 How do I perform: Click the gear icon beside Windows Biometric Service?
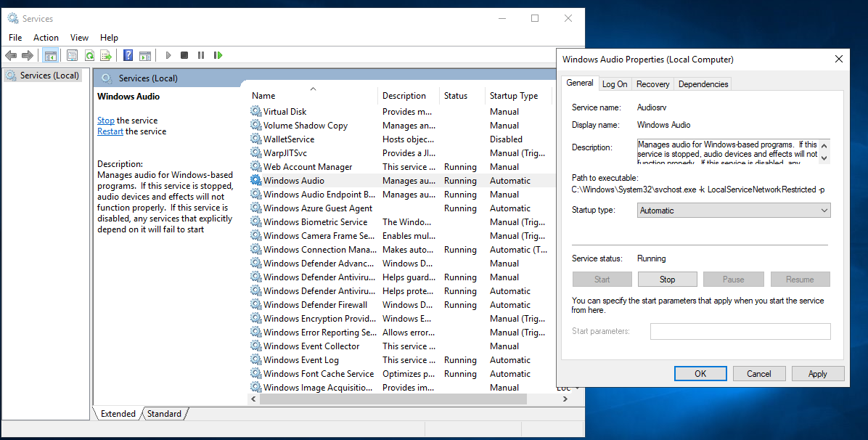255,221
